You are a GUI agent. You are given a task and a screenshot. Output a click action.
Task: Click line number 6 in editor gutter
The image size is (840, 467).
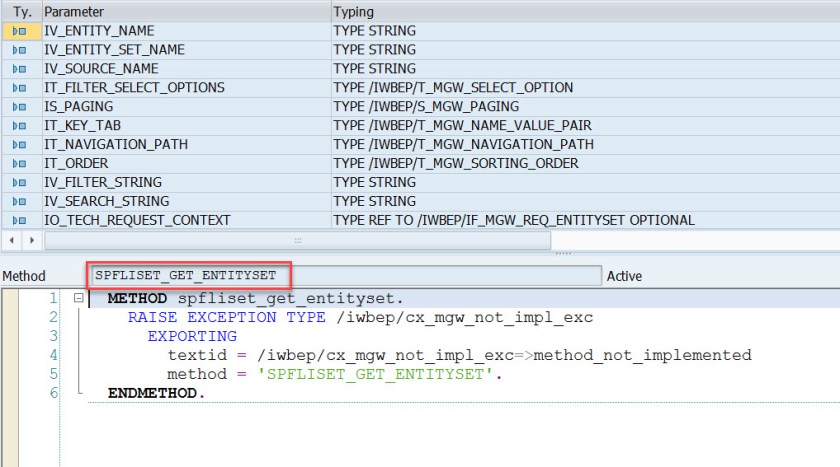coord(54,393)
